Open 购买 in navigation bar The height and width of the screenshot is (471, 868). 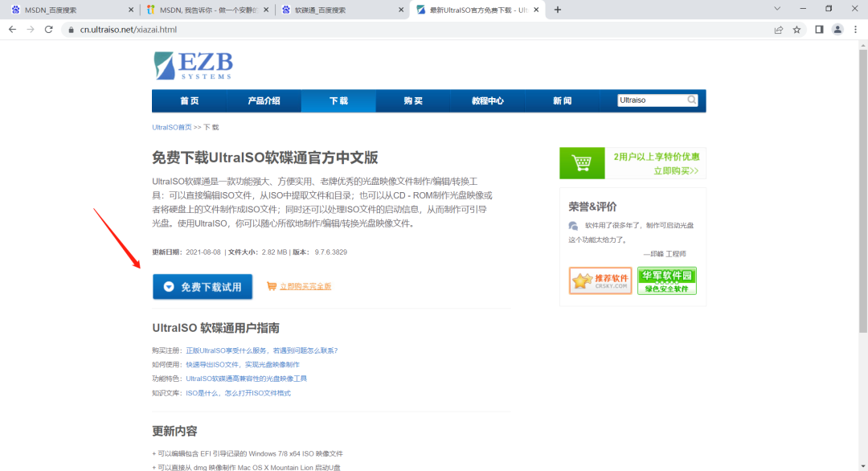[x=413, y=100]
